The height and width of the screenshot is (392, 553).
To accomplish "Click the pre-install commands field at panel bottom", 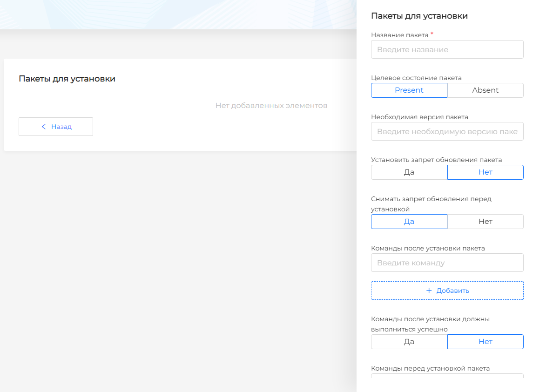I will (447, 376).
